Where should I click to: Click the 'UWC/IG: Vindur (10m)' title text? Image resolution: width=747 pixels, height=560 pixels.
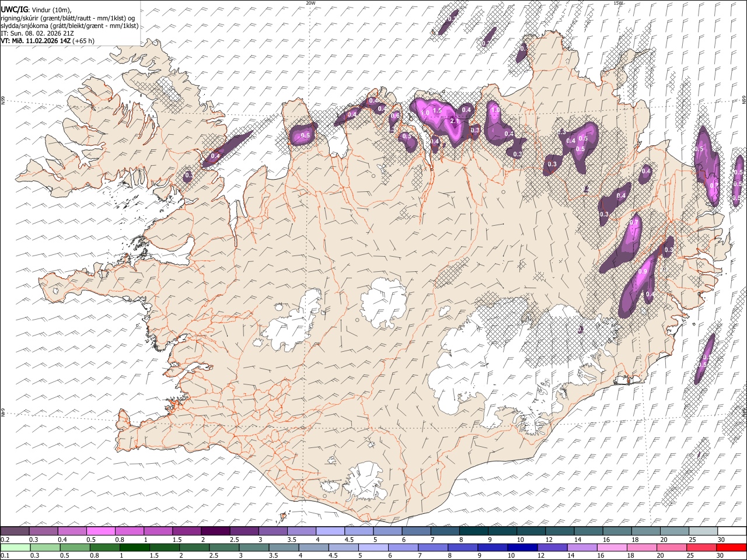tap(36, 9)
